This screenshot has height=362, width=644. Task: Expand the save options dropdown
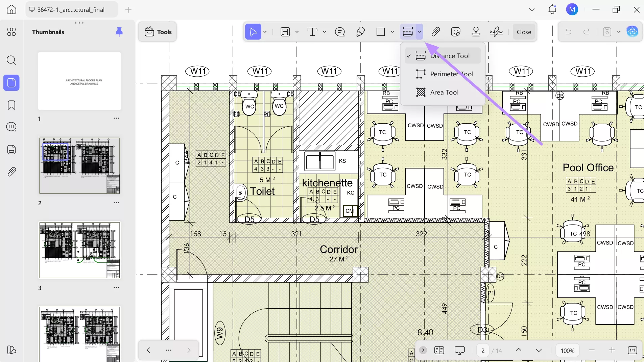click(x=619, y=32)
